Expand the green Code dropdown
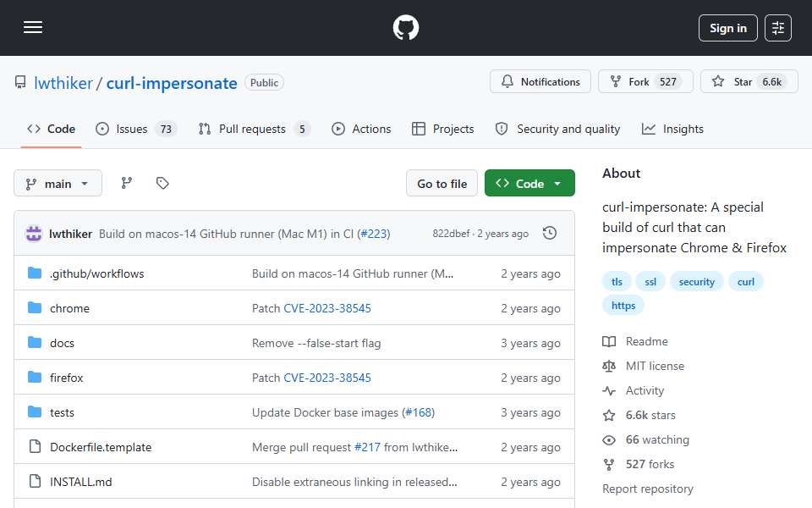 pyautogui.click(x=529, y=184)
